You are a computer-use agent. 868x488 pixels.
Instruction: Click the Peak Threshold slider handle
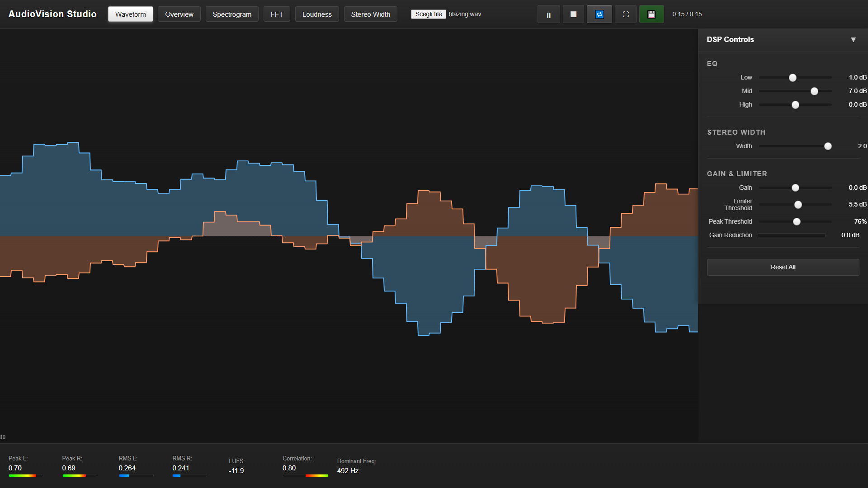pos(797,222)
